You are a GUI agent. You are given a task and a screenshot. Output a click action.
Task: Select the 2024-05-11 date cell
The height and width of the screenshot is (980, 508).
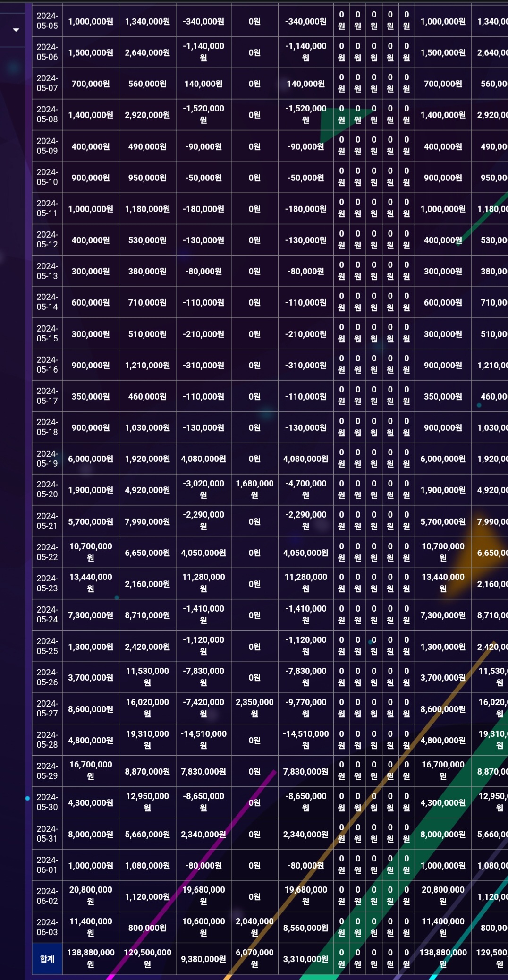(x=47, y=209)
